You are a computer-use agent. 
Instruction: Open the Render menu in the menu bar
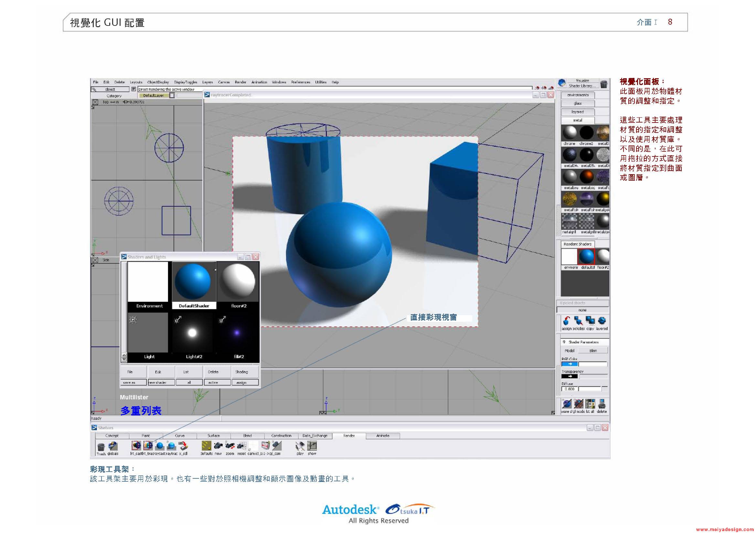[240, 82]
